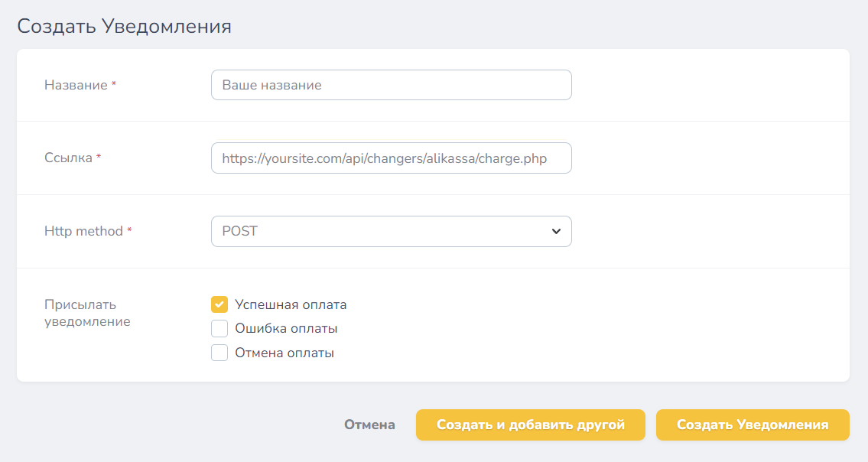
Task: Click the Http method field label
Action: 83,231
